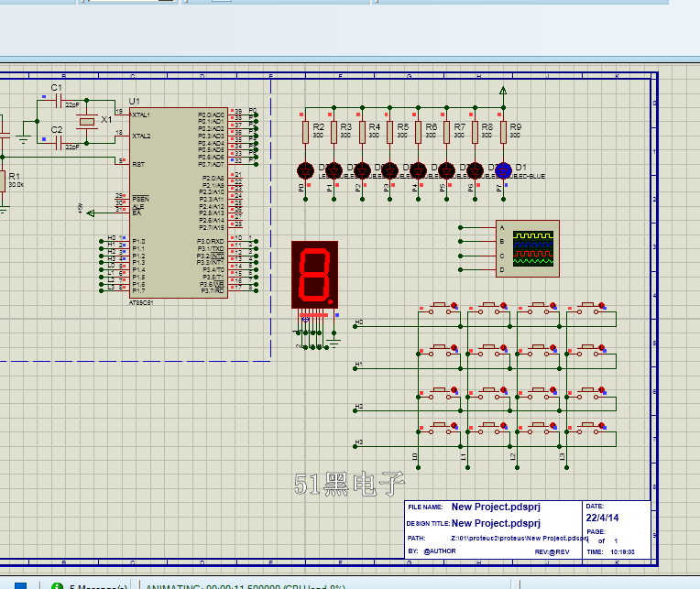Select capacitor C1 symbol
This screenshot has height=589, width=700.
(58, 103)
